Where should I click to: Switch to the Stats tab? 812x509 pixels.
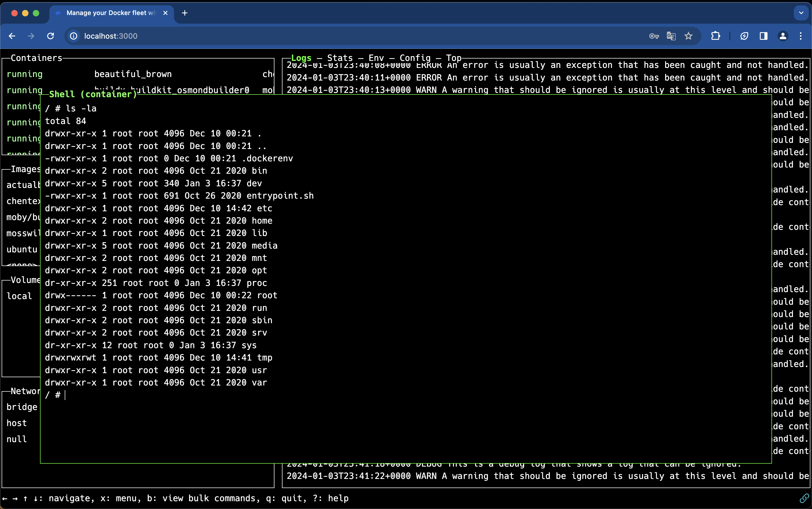[x=340, y=58]
